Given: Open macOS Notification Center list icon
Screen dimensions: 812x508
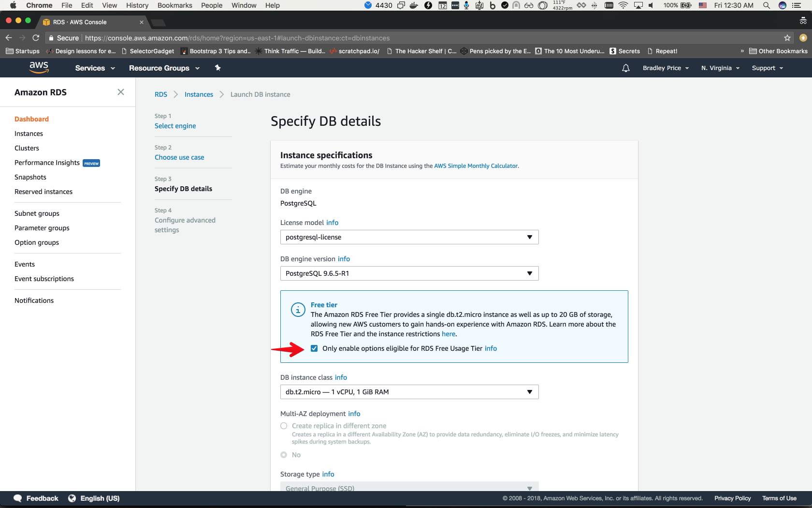Looking at the screenshot, I should (797, 5).
